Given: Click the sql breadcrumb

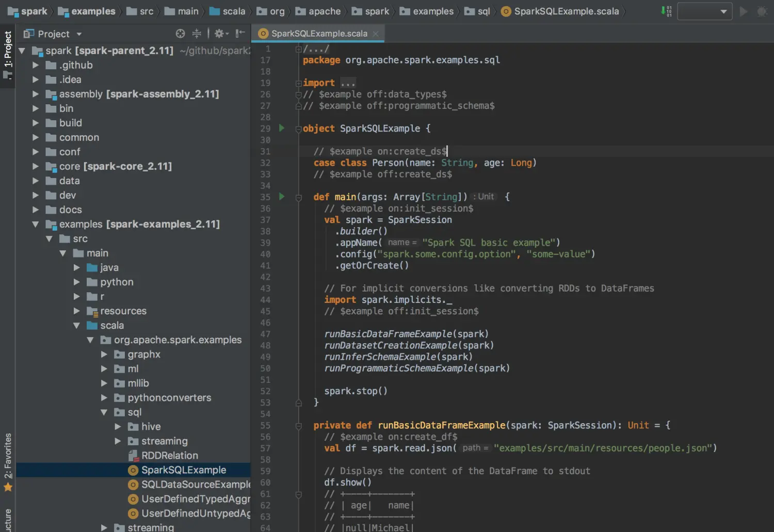Looking at the screenshot, I should point(477,11).
